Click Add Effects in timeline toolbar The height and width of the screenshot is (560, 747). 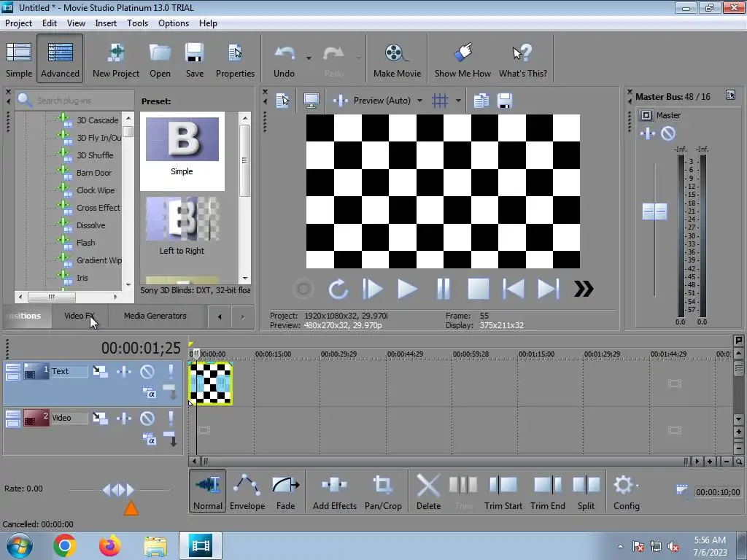pos(334,491)
